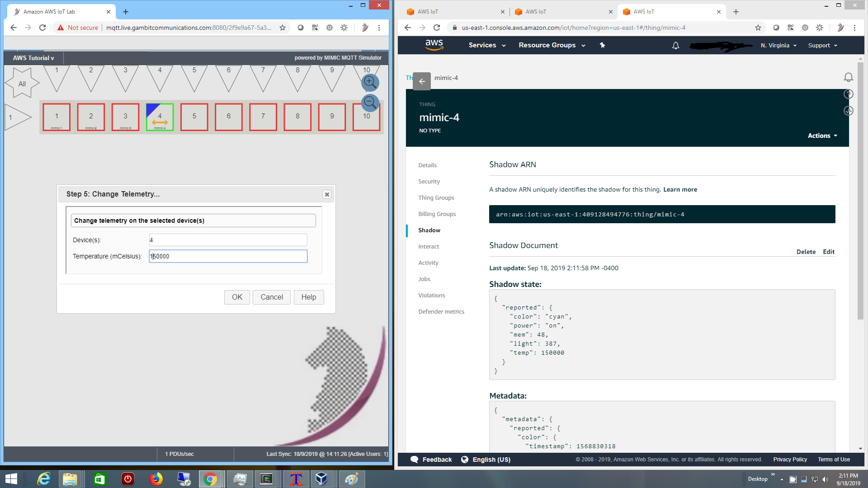Open Terms of Use link
This screenshot has height=488, width=868.
(834, 460)
